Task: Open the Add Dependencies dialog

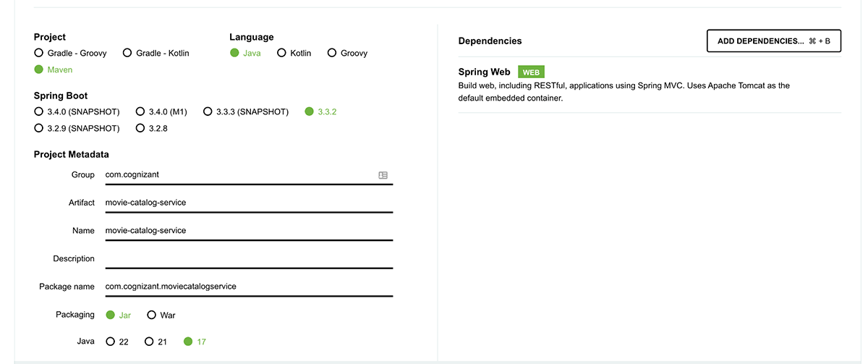Action: [773, 41]
